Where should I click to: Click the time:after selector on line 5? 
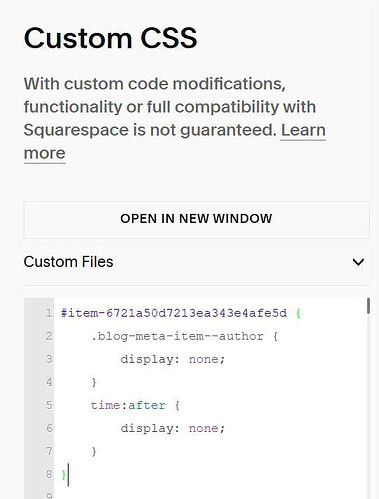pos(128,405)
